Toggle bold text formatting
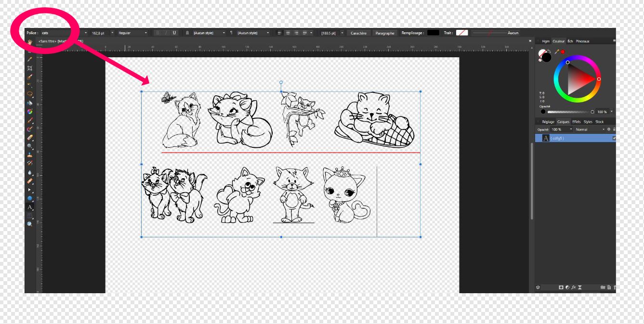644x324 pixels. tap(158, 33)
